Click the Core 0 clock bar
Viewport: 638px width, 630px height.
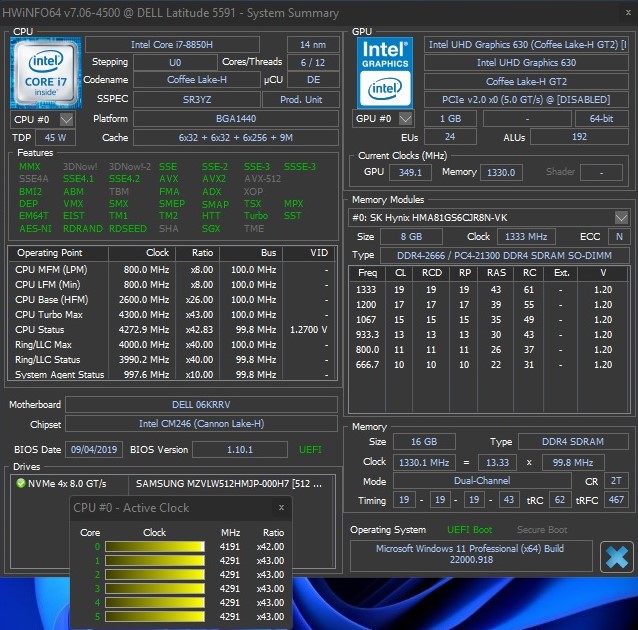coord(155,547)
